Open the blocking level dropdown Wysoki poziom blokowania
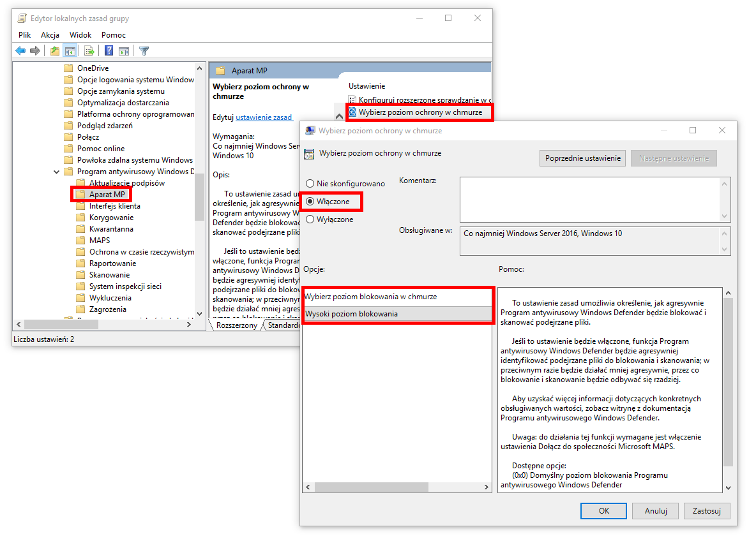756x541 pixels. point(397,314)
